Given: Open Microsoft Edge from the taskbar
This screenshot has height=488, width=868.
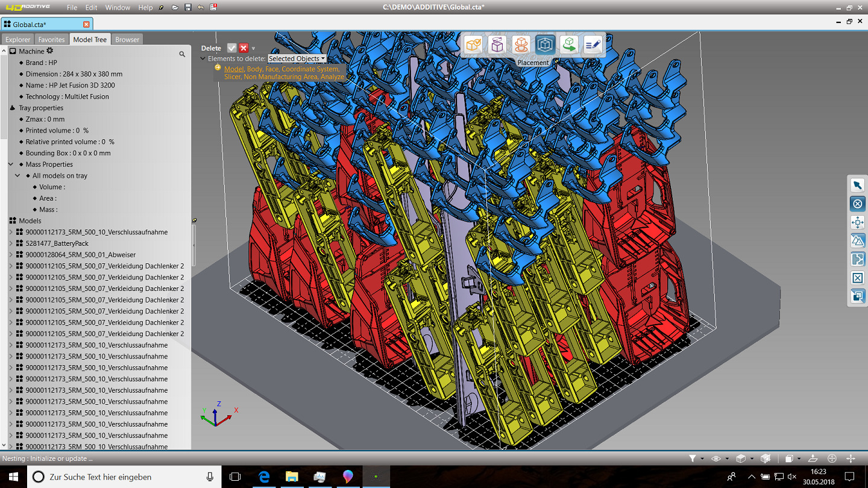Looking at the screenshot, I should [263, 476].
